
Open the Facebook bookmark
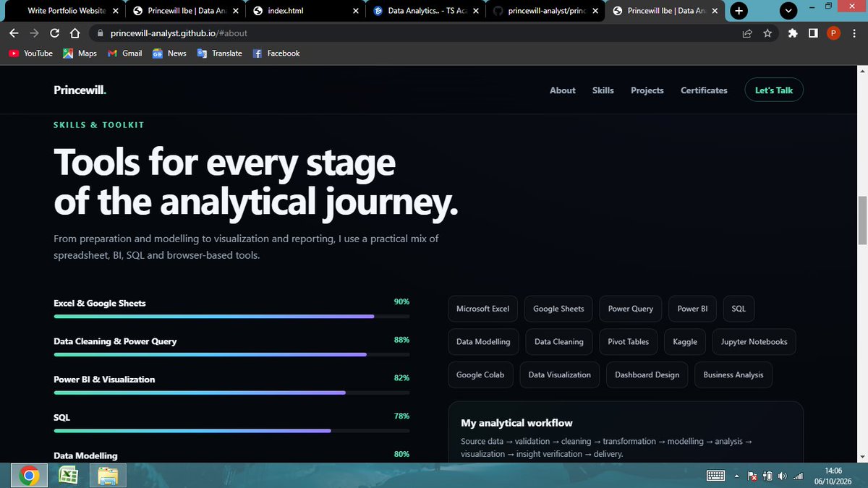pos(276,53)
